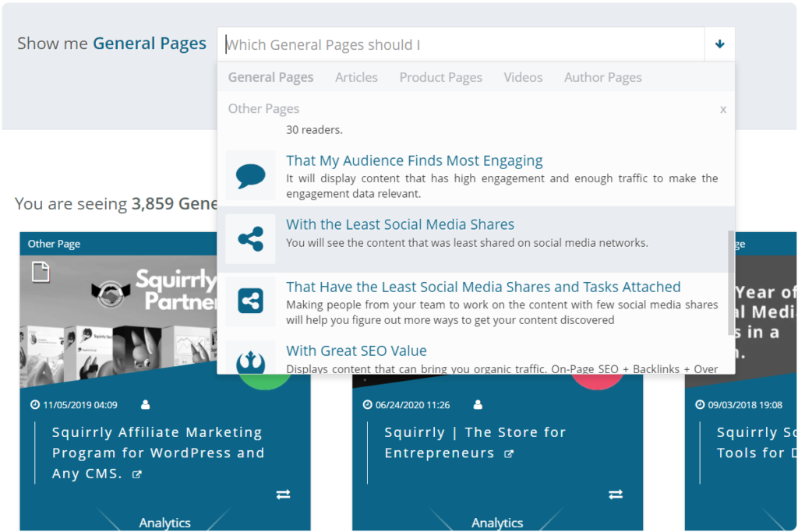Expand the filter dropdown arrow button
Viewport: 798px width, 532px height.
pos(719,44)
